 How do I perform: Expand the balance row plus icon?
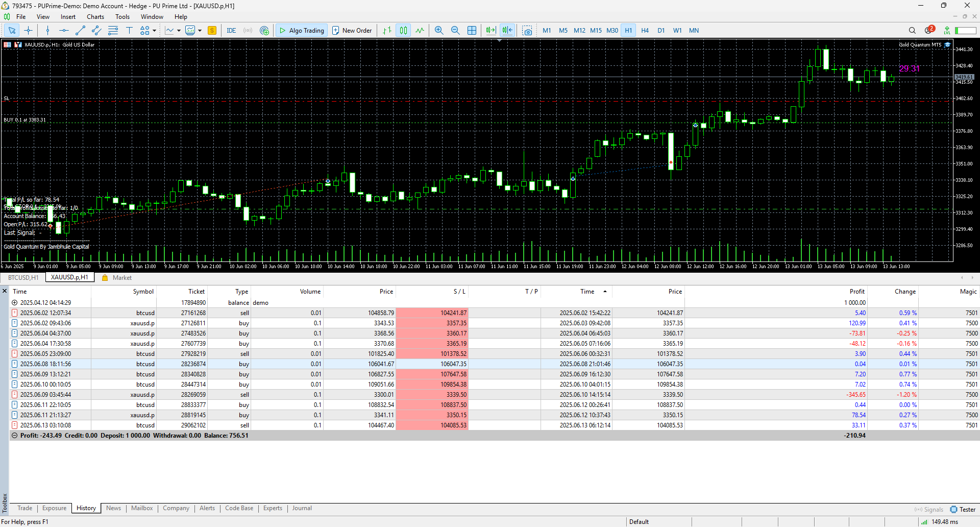[15, 303]
